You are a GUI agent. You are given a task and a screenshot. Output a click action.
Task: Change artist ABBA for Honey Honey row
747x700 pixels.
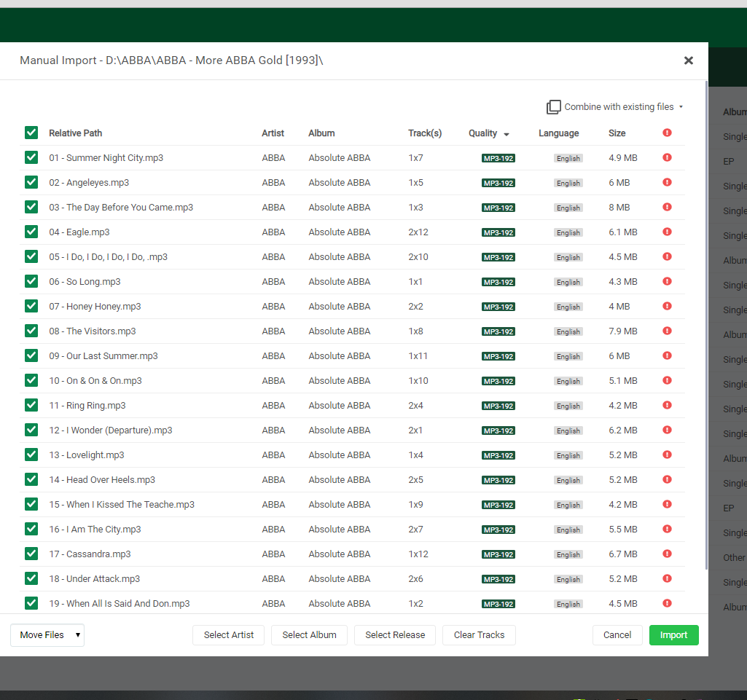click(273, 306)
